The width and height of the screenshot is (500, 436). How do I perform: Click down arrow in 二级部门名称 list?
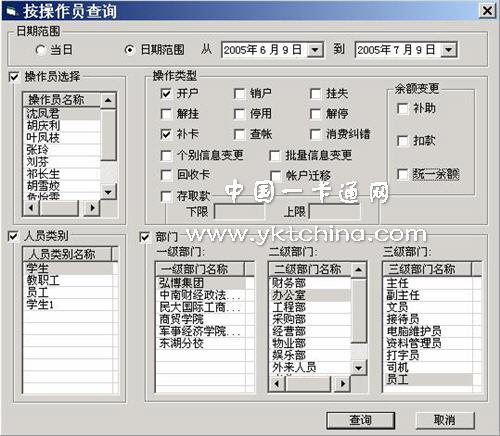click(359, 368)
